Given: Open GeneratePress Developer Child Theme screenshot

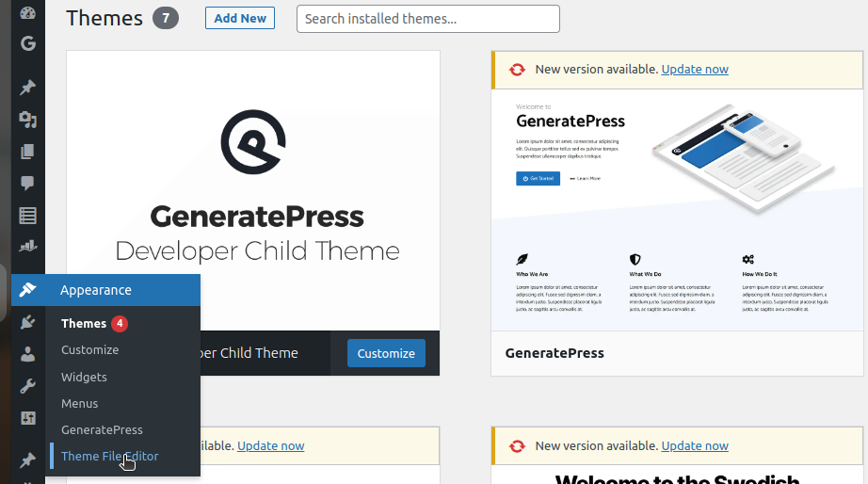Looking at the screenshot, I should pyautogui.click(x=253, y=191).
